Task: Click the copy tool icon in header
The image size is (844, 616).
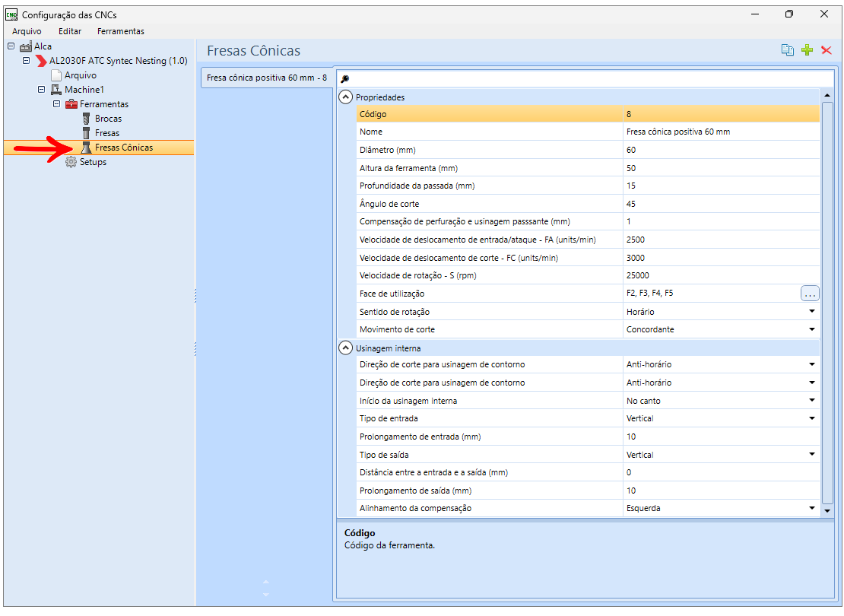Action: [787, 50]
